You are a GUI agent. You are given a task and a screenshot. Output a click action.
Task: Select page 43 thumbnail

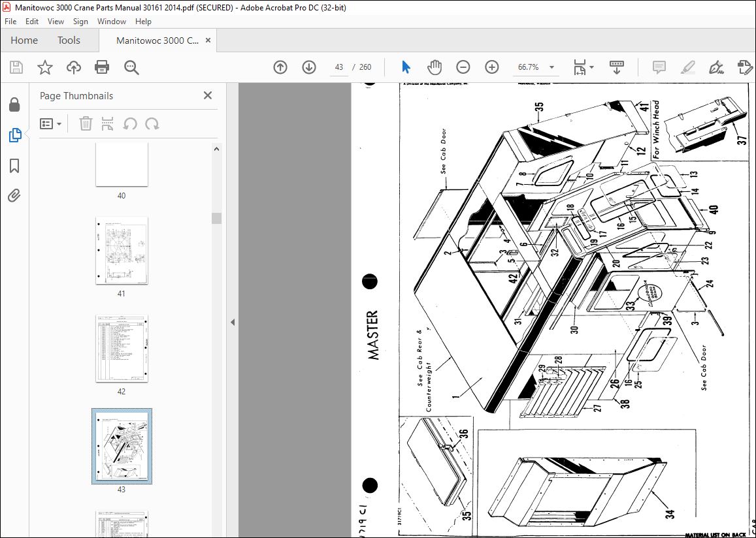click(x=122, y=446)
